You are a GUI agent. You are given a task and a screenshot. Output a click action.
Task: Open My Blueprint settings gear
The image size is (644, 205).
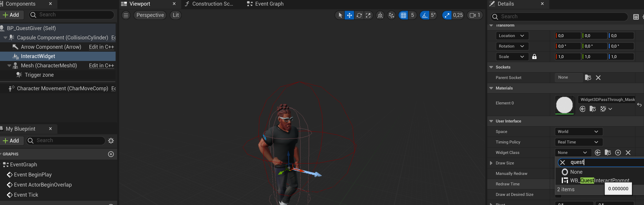coord(111,141)
